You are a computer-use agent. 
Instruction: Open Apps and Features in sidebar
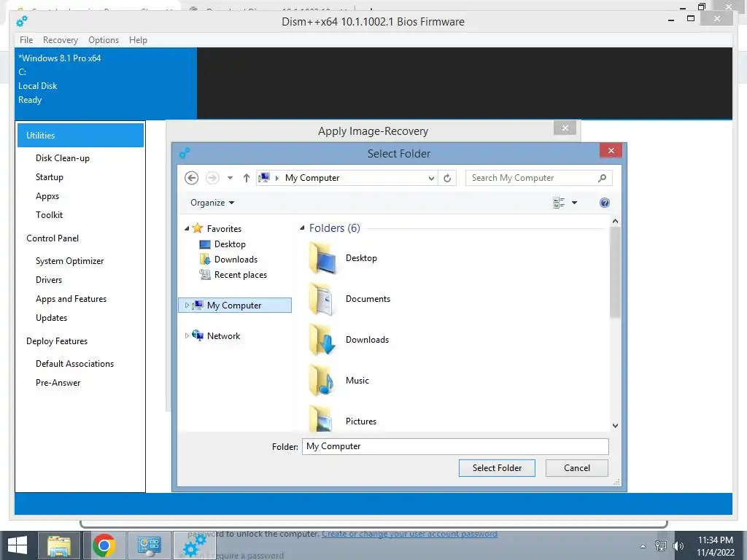click(x=71, y=299)
